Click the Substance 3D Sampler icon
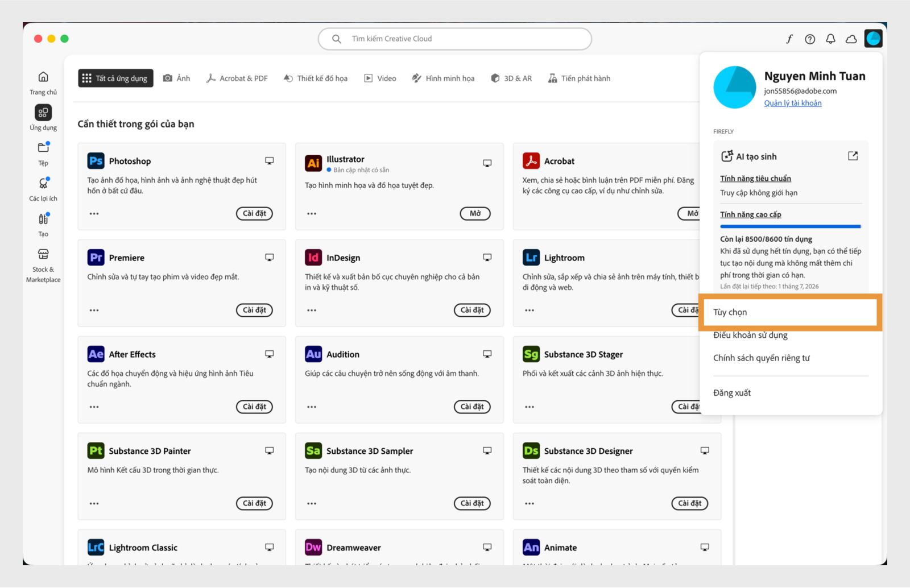Viewport: 910px width, 588px height. pos(313,451)
